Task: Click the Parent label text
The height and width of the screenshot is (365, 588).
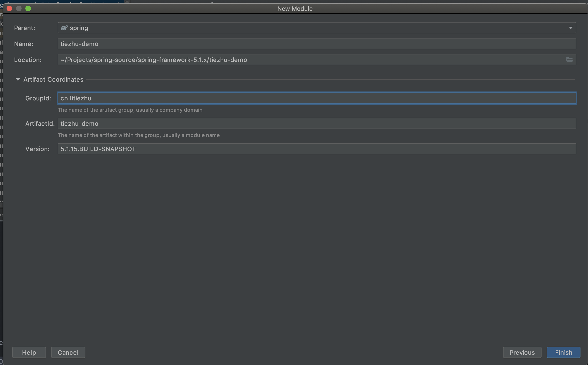Action: (x=24, y=28)
